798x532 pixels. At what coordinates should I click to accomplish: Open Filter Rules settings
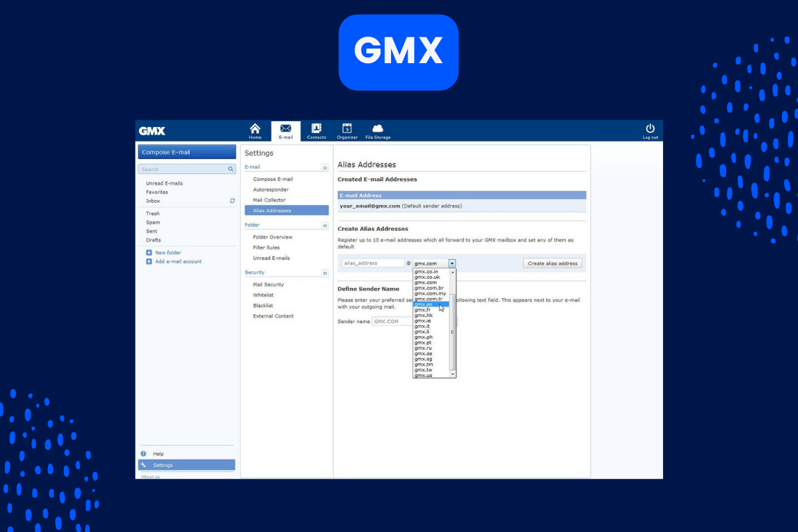[x=267, y=247]
